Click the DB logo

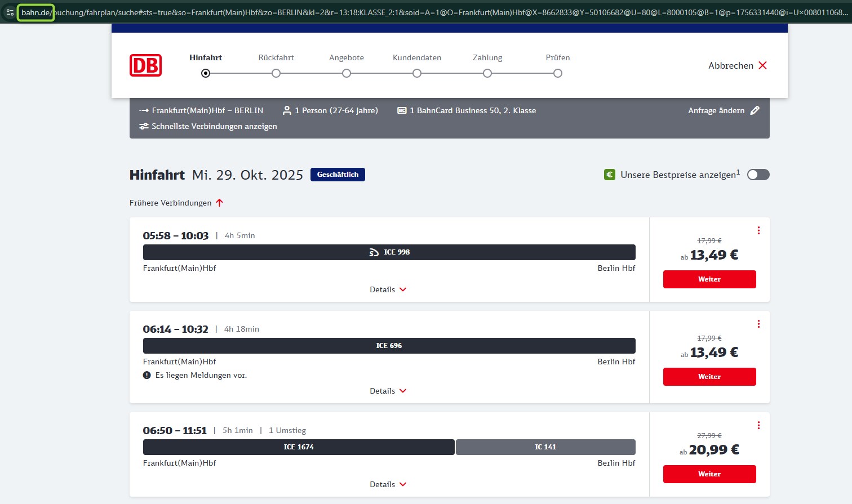click(145, 65)
